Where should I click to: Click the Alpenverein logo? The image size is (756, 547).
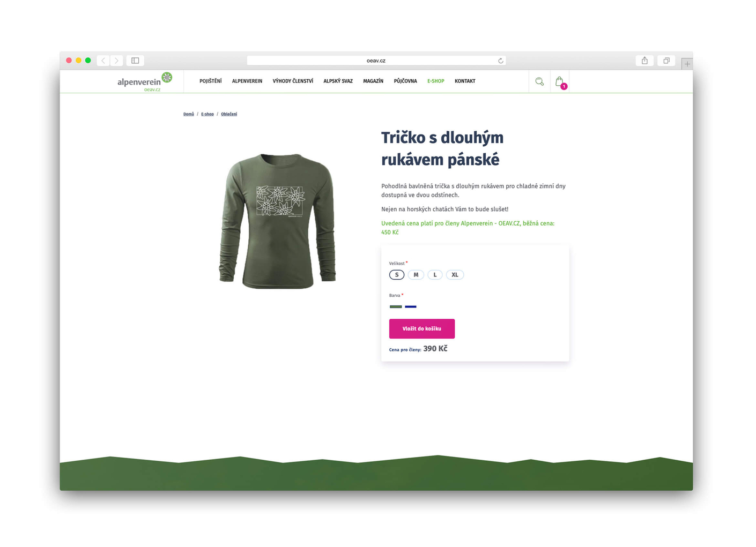coord(145,82)
